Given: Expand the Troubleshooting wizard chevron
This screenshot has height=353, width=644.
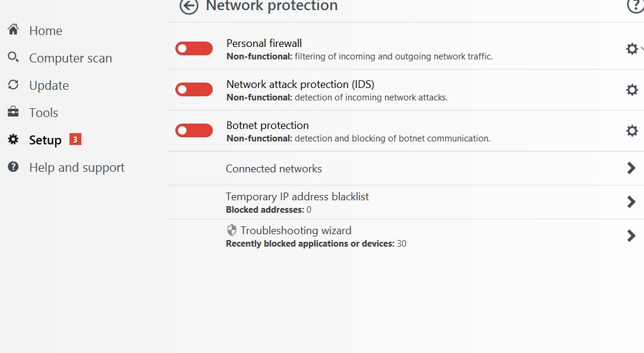Looking at the screenshot, I should pyautogui.click(x=631, y=236).
